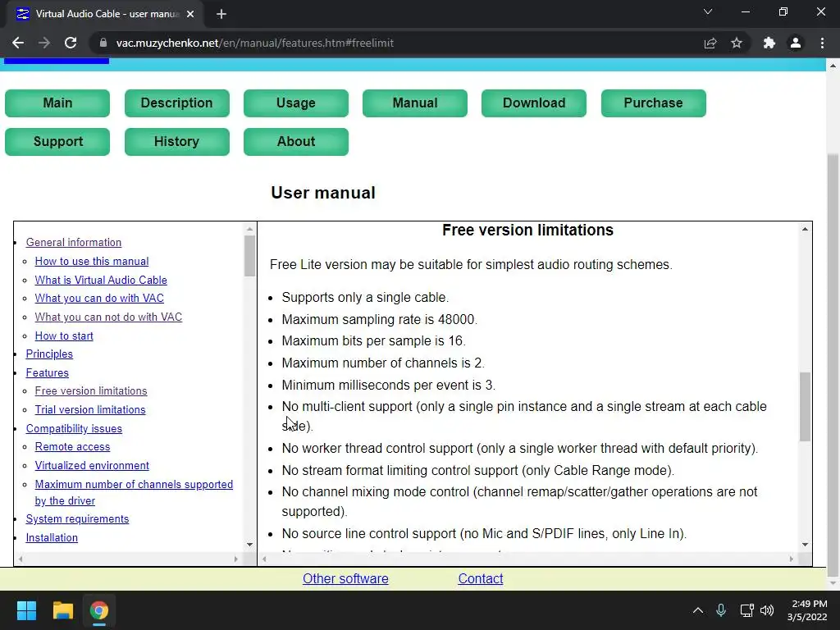Image resolution: width=840 pixels, height=630 pixels.
Task: Open the Chrome profile icon
Action: click(x=796, y=43)
